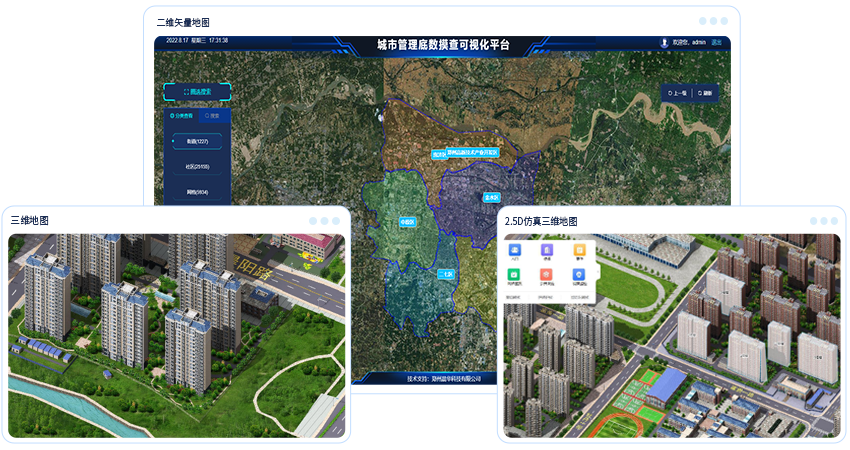850x450 pixels.
Task: Click the 圈选搜索 area-select button
Action: click(198, 92)
